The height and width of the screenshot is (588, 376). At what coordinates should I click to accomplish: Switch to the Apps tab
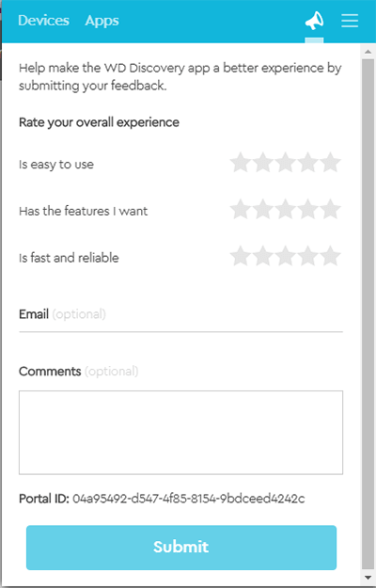click(102, 21)
